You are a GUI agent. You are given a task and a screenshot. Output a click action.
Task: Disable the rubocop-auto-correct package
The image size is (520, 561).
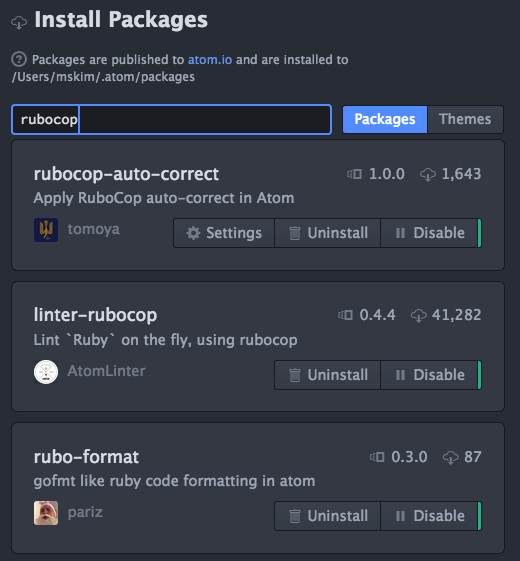pyautogui.click(x=431, y=233)
